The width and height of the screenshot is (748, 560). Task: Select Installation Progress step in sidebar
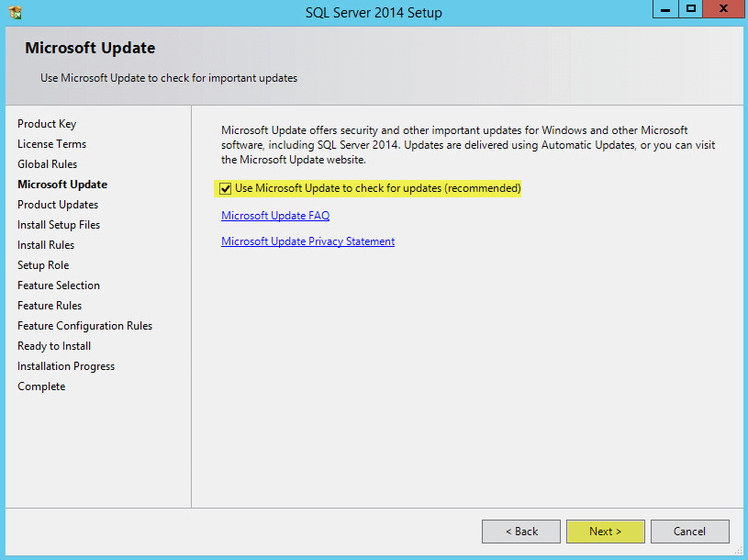tap(66, 366)
